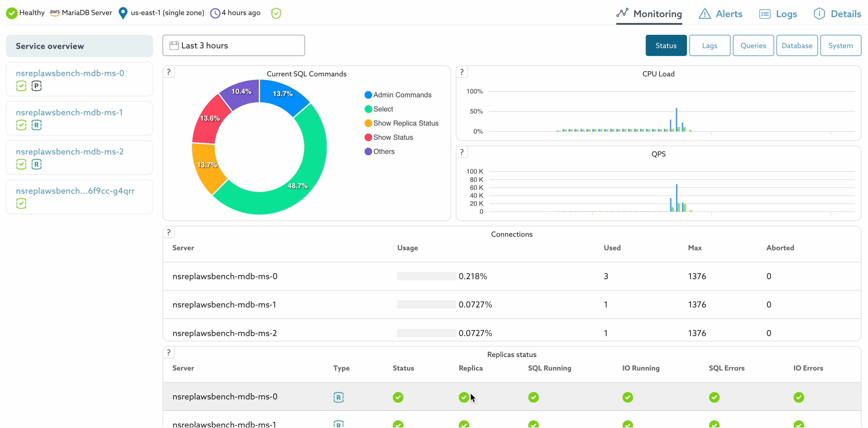The image size is (868, 428).
Task: Open the Last 3 hours time range selector
Action: [x=233, y=45]
